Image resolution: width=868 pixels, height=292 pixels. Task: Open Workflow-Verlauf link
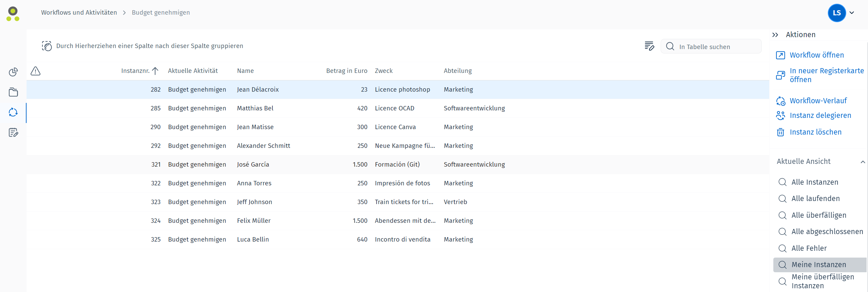[x=818, y=101]
